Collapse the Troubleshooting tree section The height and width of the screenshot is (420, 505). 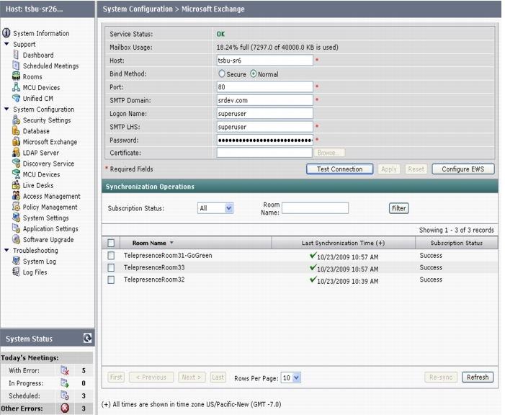click(6, 250)
